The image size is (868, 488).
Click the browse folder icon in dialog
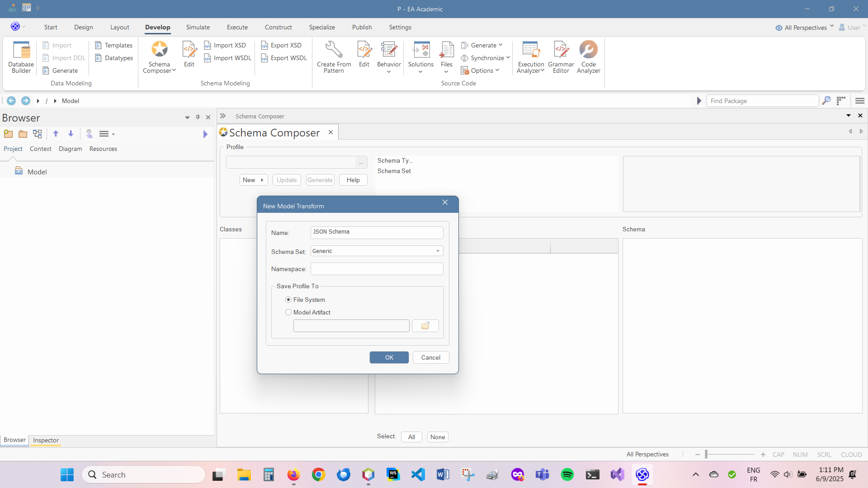pyautogui.click(x=425, y=326)
